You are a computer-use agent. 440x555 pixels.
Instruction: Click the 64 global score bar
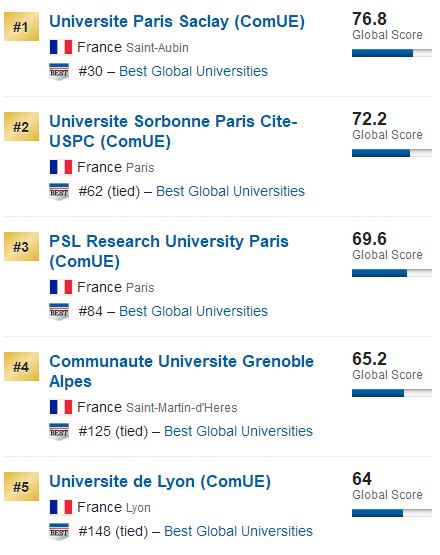392,513
